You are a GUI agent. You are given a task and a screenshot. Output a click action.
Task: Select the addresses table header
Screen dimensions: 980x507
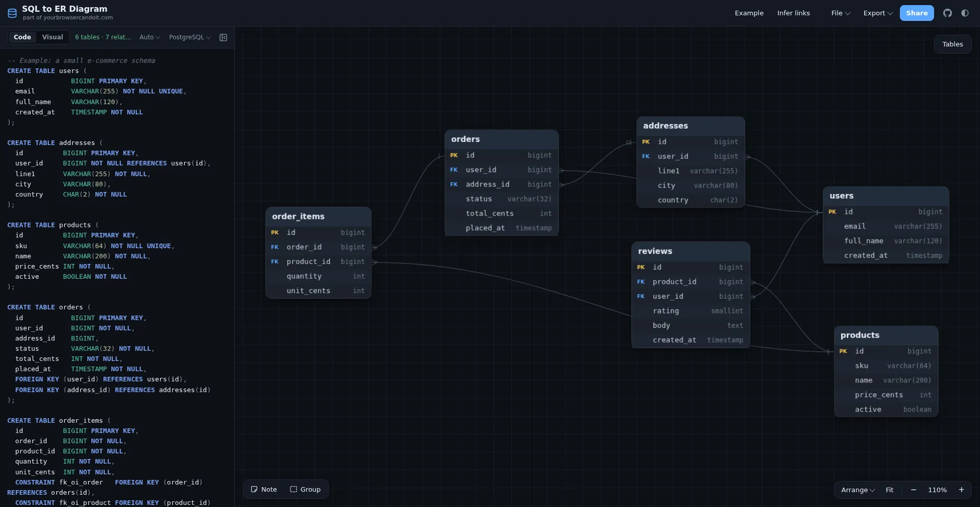click(691, 126)
